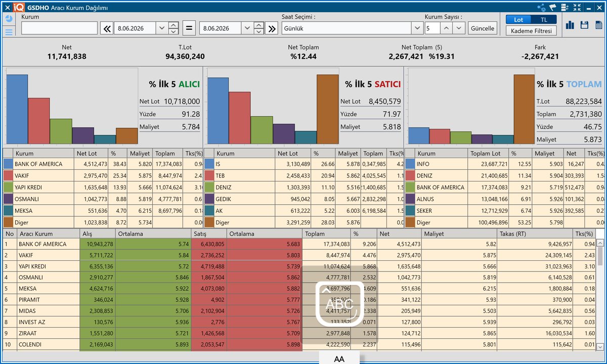
Task: Select ZIRAAT row in bottom table
Action: 299,333
